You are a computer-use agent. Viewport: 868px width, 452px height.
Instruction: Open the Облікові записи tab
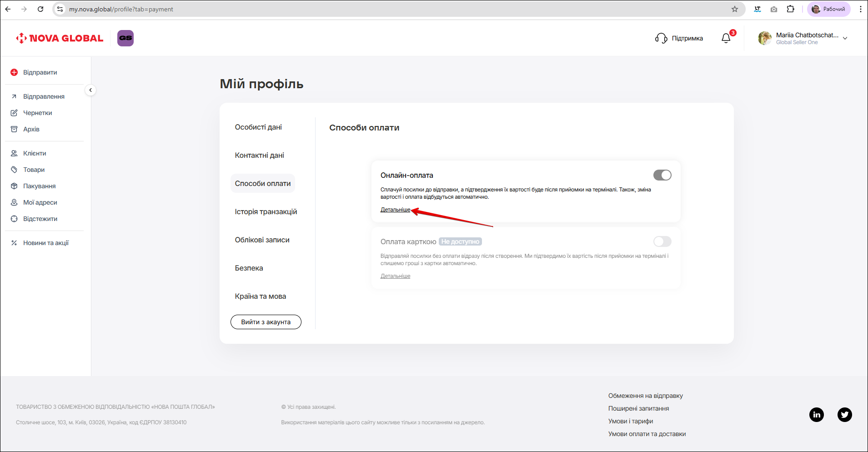(x=262, y=240)
